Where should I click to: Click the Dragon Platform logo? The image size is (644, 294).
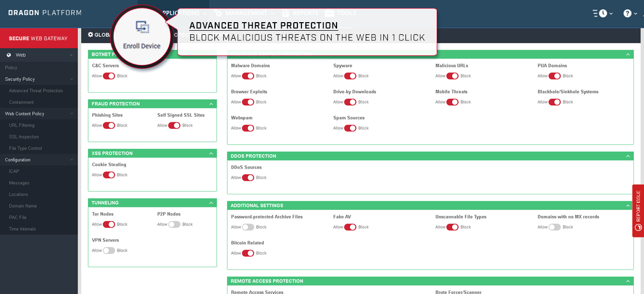pos(45,13)
